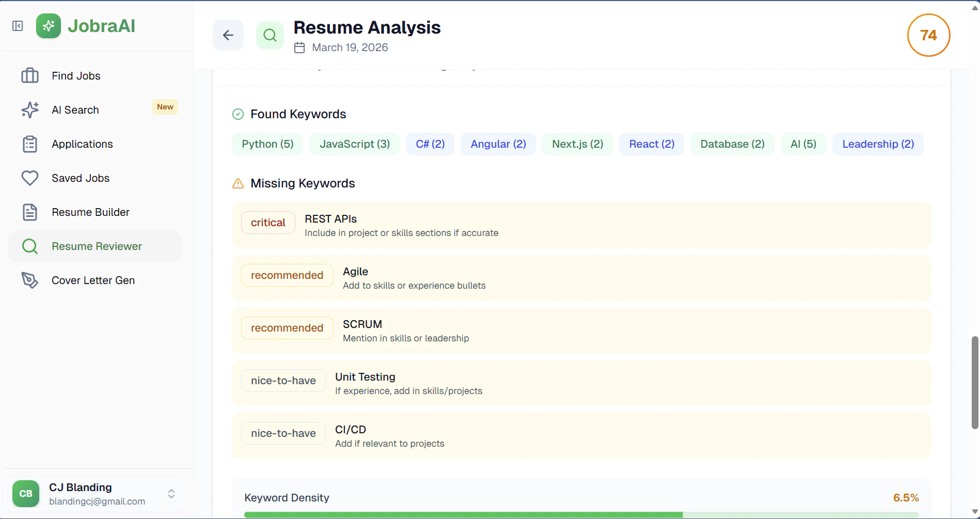Select the Database (2) keyword chip
The height and width of the screenshot is (519, 980).
coord(732,144)
